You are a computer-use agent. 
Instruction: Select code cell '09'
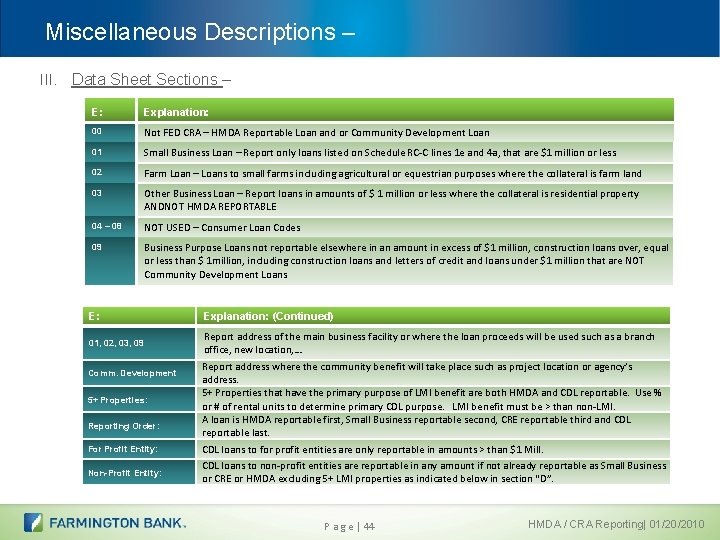[110, 260]
